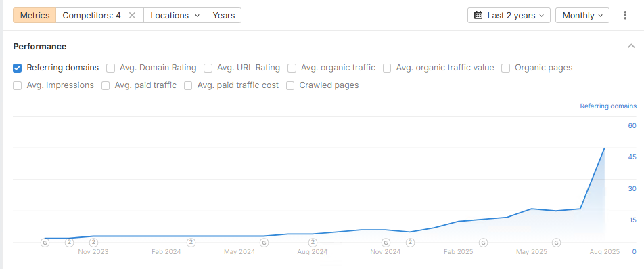The image size is (644, 269).
Task: Open the Monthly interval dropdown
Action: pyautogui.click(x=582, y=15)
